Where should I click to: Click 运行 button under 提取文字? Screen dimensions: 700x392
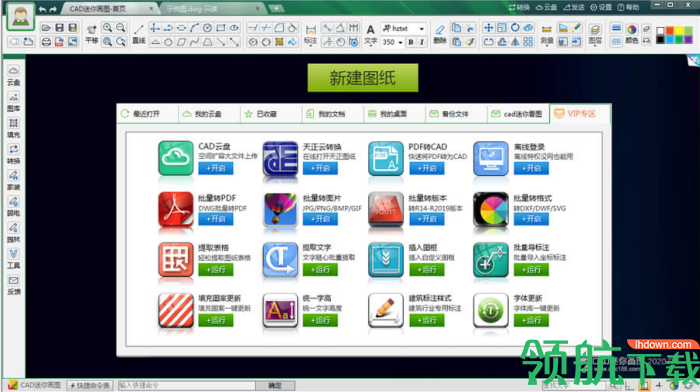(320, 269)
